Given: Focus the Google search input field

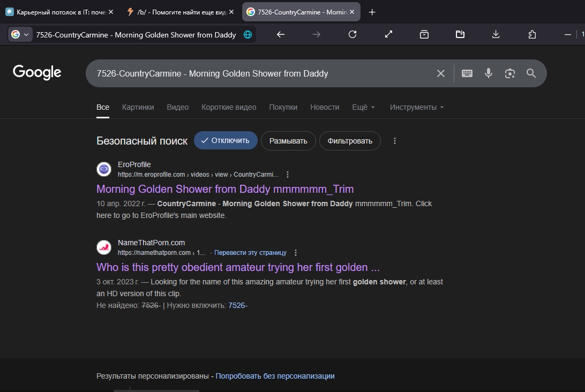Looking at the screenshot, I should (261, 73).
